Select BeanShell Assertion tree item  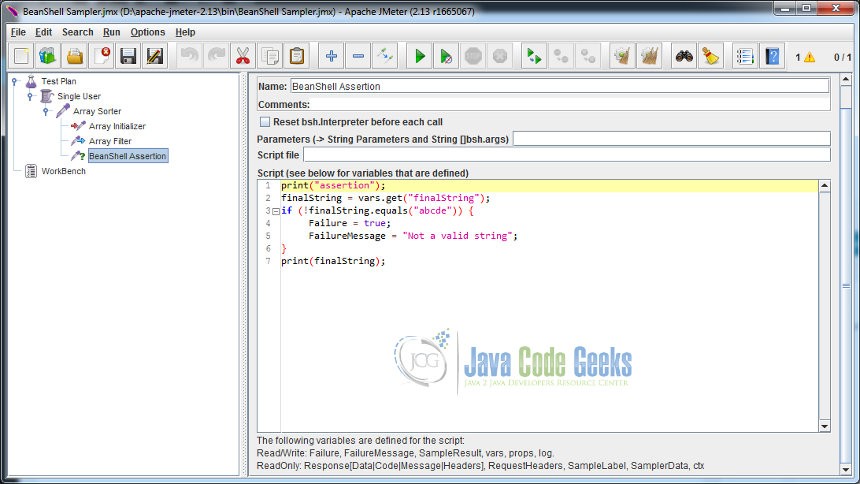coord(128,156)
